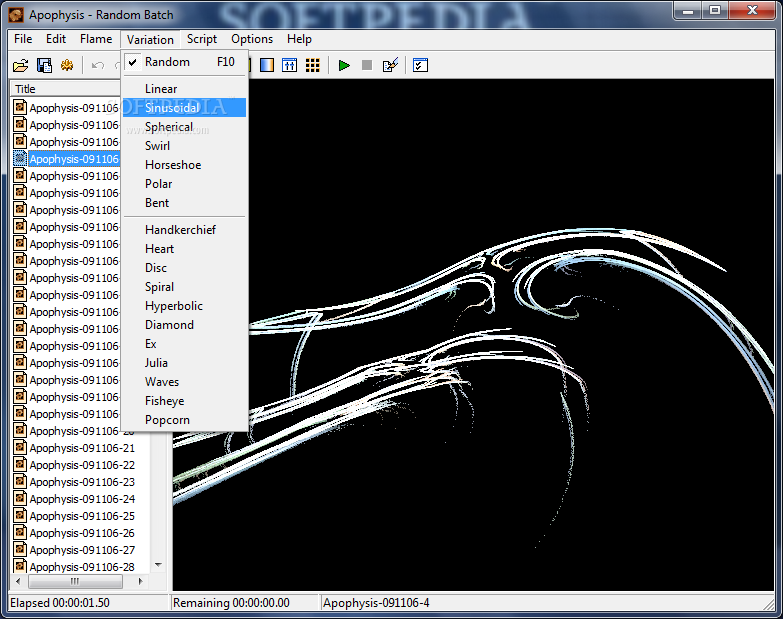This screenshot has height=619, width=783.
Task: Click the gray stop script icon
Action: (367, 65)
